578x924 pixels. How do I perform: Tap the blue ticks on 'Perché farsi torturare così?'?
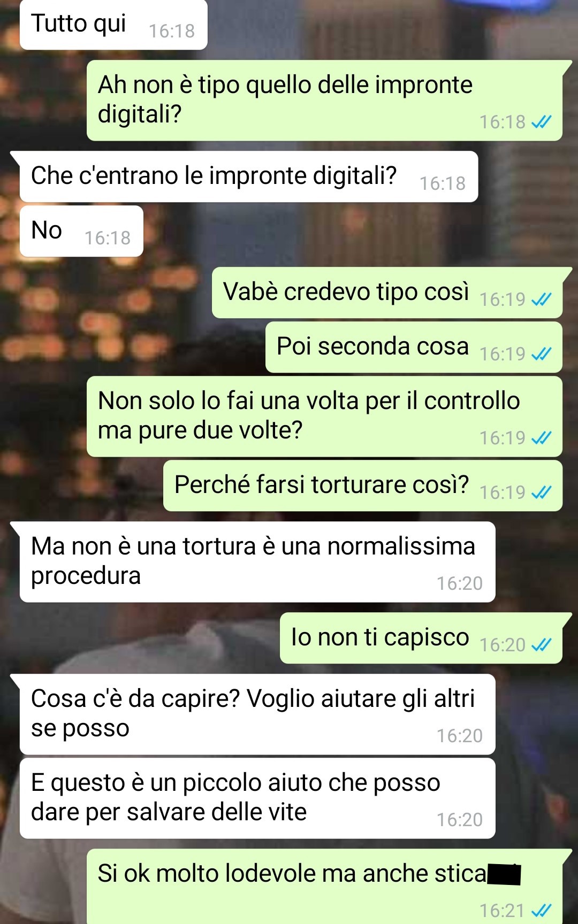(x=541, y=492)
